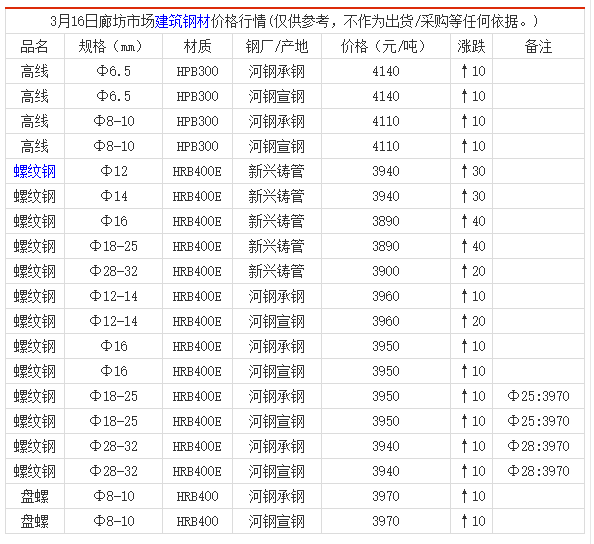Select the 涨跌 column header
This screenshot has height=544, width=594.
click(x=471, y=46)
